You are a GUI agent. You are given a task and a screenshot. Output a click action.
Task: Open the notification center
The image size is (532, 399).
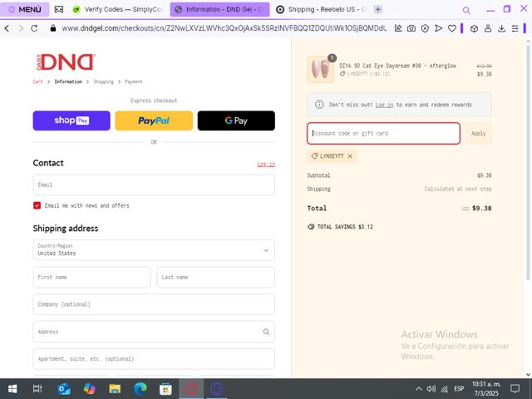515,389
